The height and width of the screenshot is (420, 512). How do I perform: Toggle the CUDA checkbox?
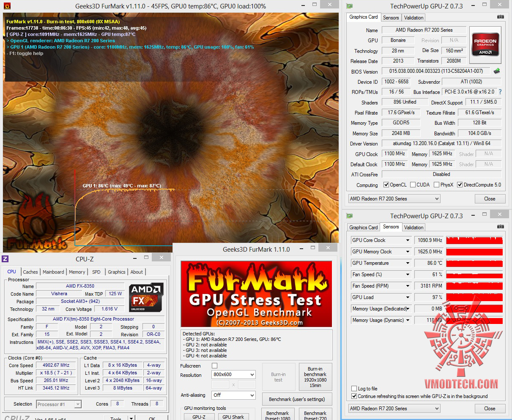click(x=413, y=185)
